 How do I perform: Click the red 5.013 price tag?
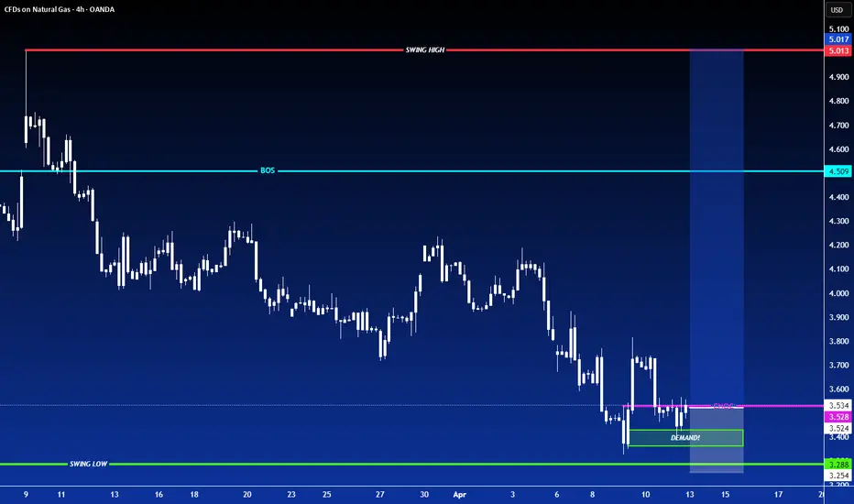tap(838, 50)
